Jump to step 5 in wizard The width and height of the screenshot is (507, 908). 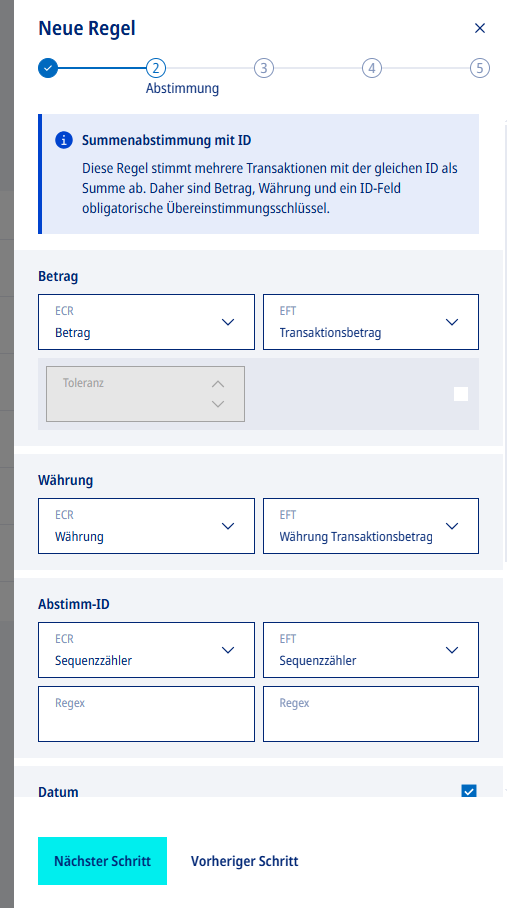(x=479, y=68)
